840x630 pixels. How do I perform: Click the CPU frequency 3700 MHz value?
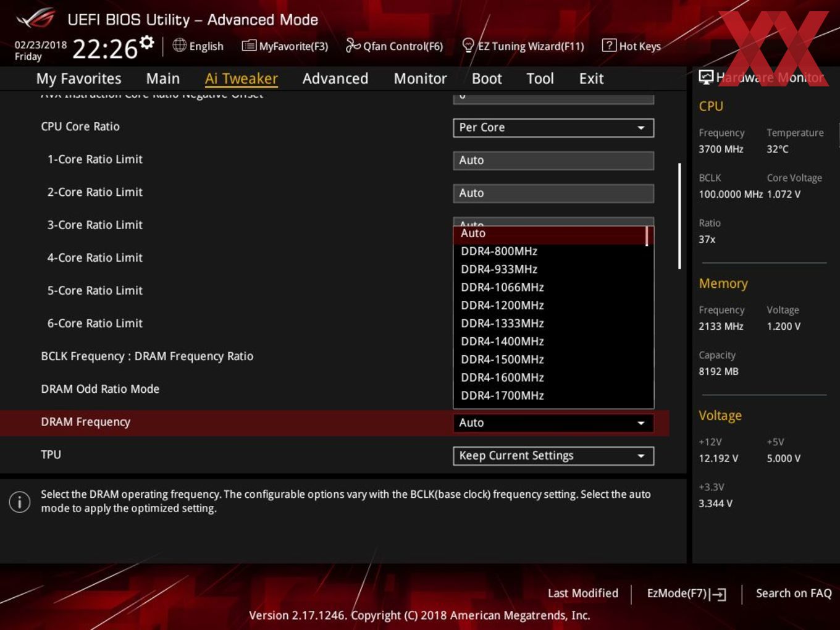[721, 149]
